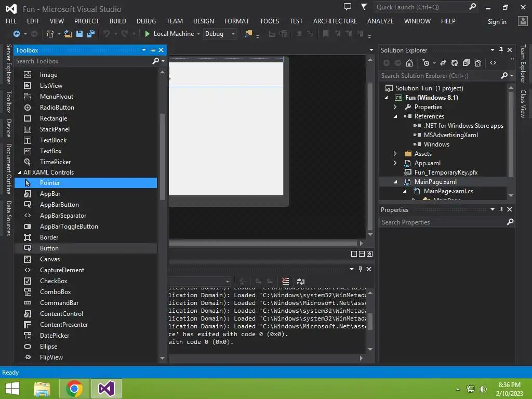Click the account avatar icon beside Sign in
Viewport: 532px width, 399px height.
523,21
